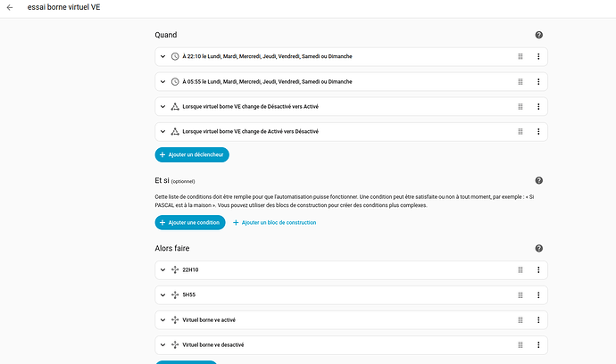Click the label Lorsque virtuel borne VE Désactivé vers Activé
Viewport: 616px width, 364px height.
[x=250, y=106]
